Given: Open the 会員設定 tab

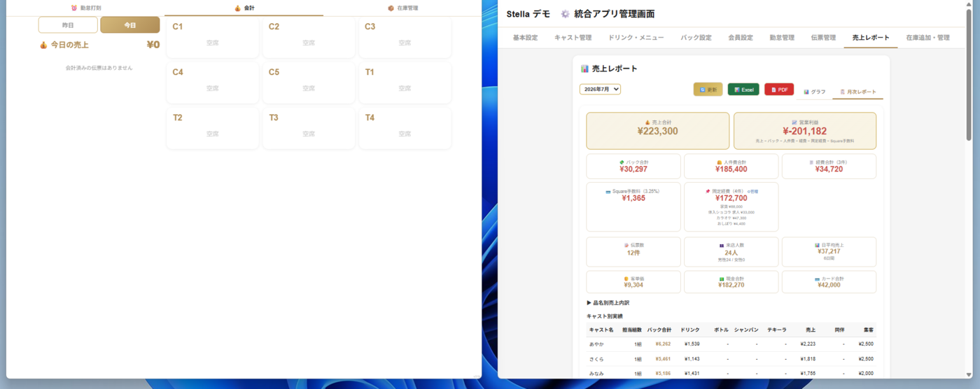Looking at the screenshot, I should click(x=741, y=38).
